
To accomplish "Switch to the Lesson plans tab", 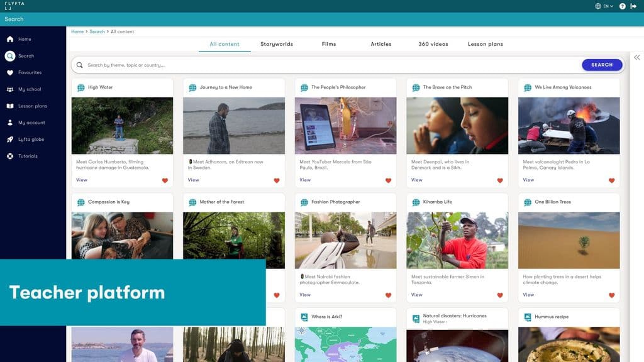I will coord(486,44).
